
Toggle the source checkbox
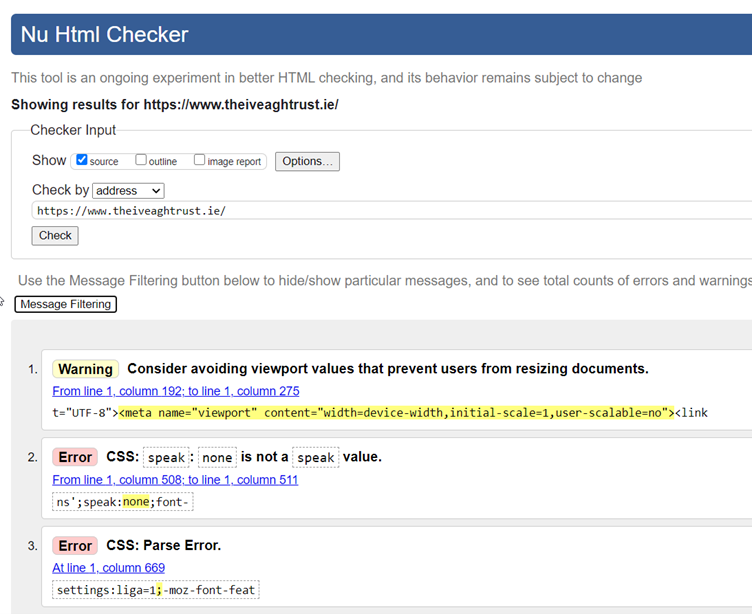click(x=82, y=159)
